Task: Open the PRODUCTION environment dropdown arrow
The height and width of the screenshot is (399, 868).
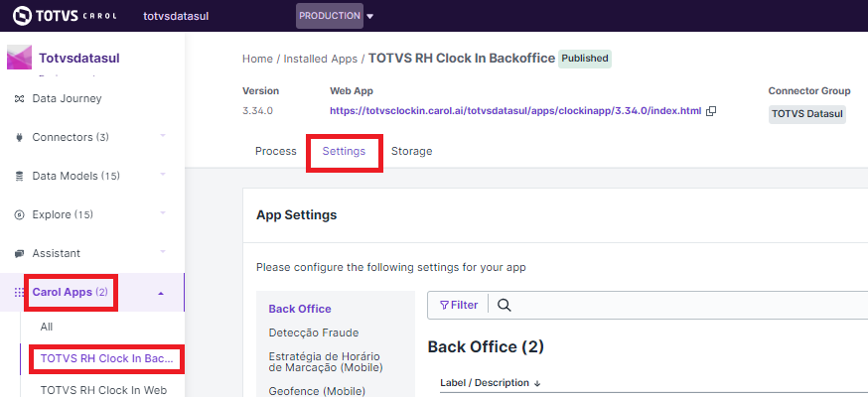Action: [370, 16]
